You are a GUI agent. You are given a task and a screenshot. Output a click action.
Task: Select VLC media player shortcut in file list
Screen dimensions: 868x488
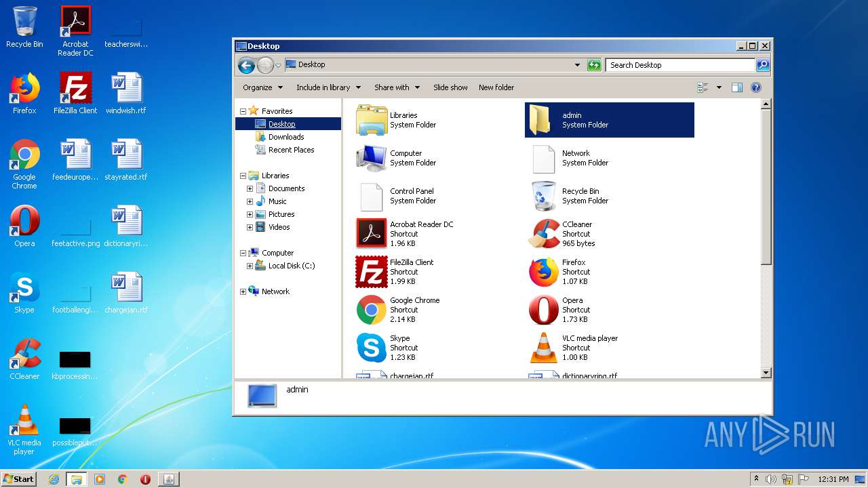(x=609, y=348)
